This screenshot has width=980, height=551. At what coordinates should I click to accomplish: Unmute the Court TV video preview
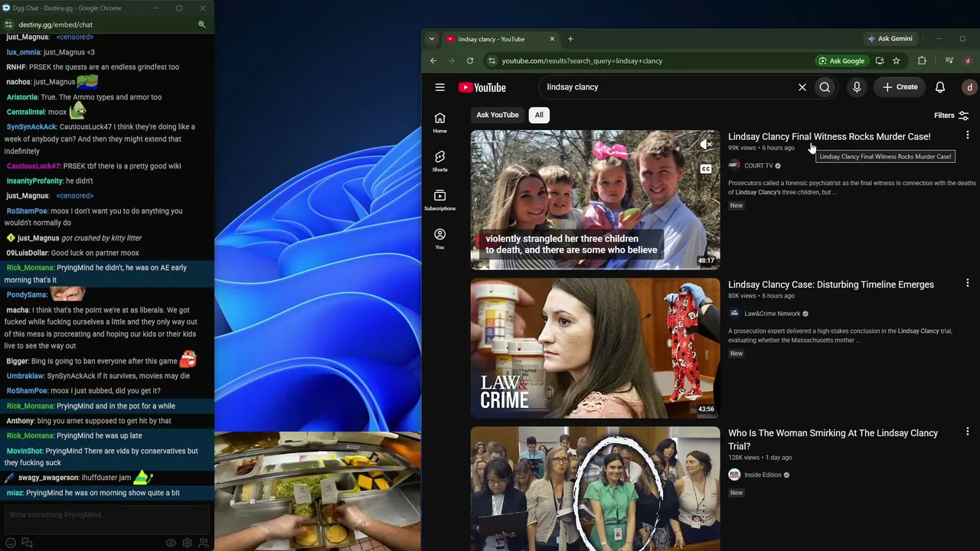click(x=706, y=145)
